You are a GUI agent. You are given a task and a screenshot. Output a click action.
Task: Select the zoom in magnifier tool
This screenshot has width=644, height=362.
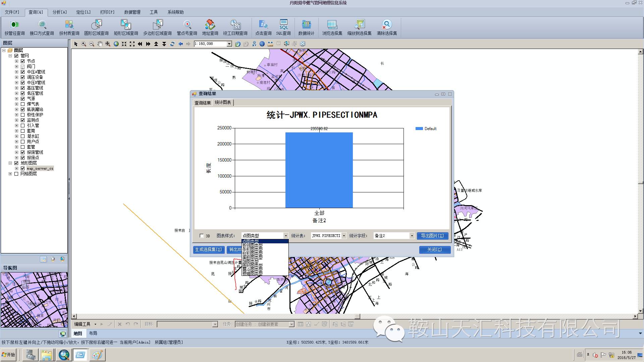pos(84,44)
